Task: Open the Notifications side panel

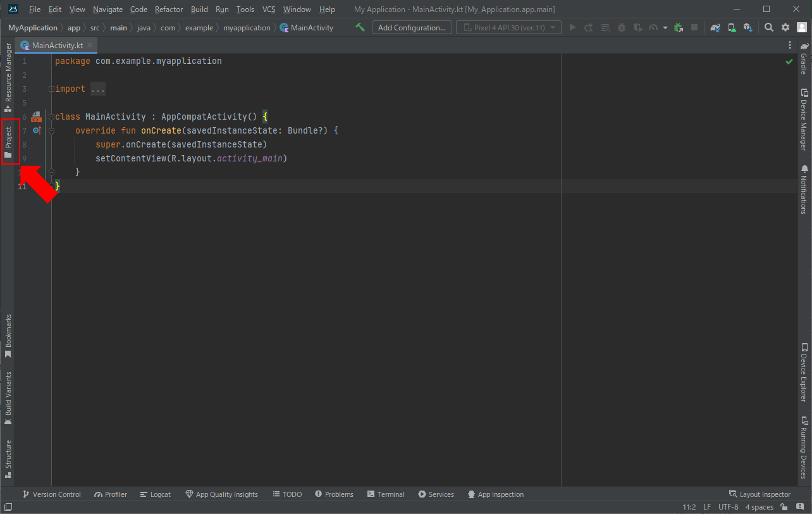Action: (804, 189)
